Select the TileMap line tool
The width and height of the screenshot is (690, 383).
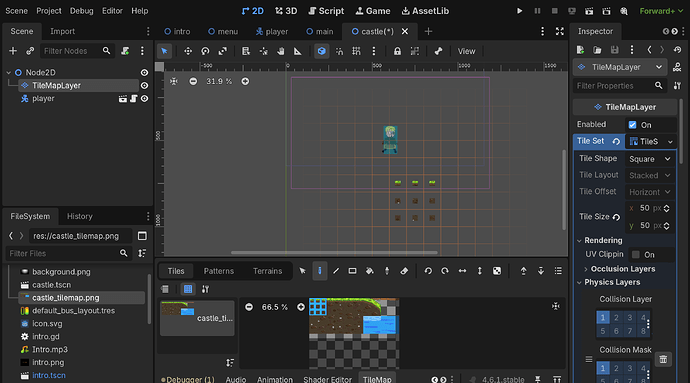coord(336,271)
